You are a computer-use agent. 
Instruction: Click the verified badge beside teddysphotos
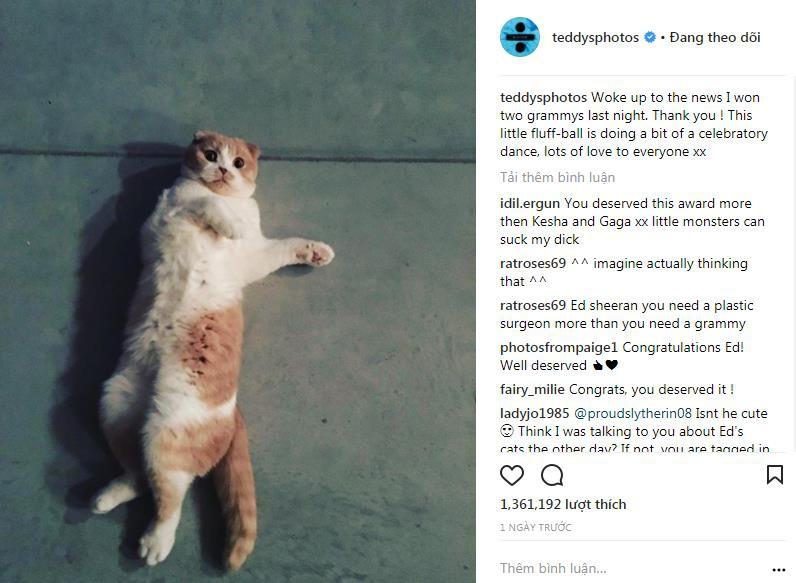click(x=650, y=38)
